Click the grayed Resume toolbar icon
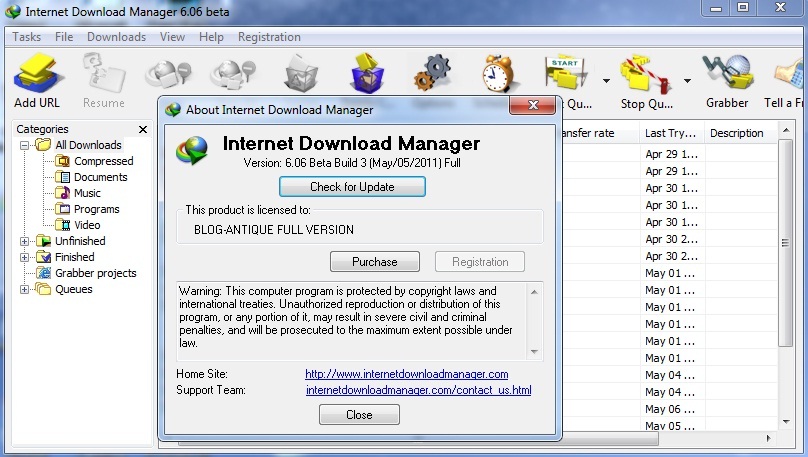Image resolution: width=808 pixels, height=457 pixels. click(104, 74)
